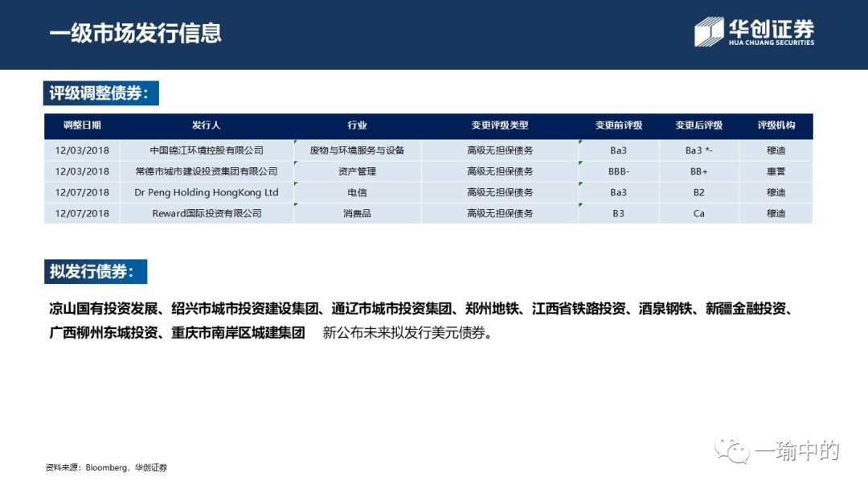Click 高级无担保债务 in the 中国锦江环境 row
The height and width of the screenshot is (489, 868).
point(500,150)
